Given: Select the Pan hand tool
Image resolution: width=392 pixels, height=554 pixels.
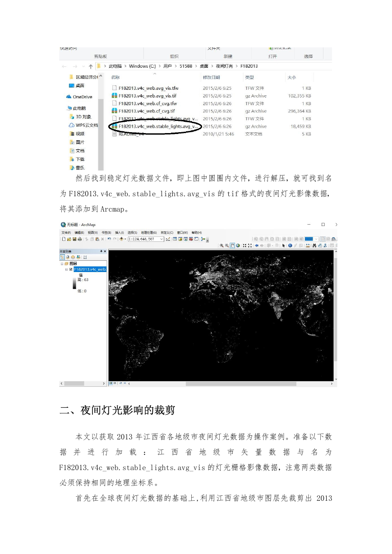Looking at the screenshot, I should pyautogui.click(x=232, y=245).
